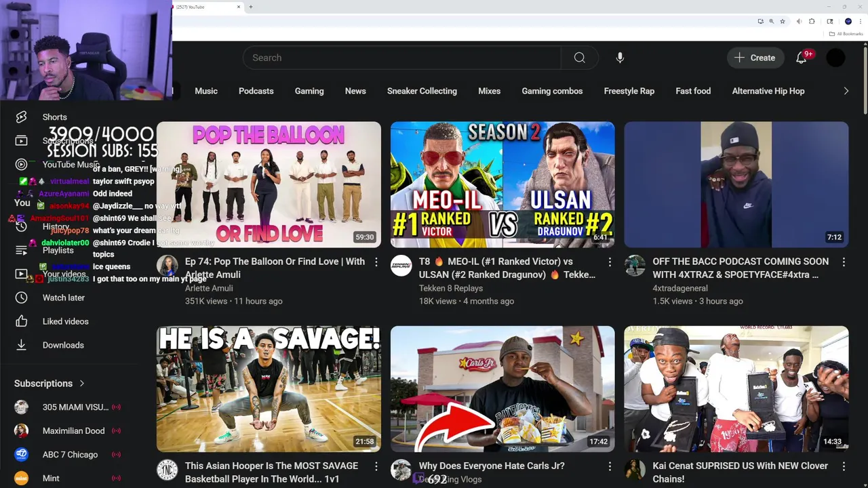Image resolution: width=868 pixels, height=488 pixels.
Task: Open browser extensions puzzle icon
Action: [812, 22]
